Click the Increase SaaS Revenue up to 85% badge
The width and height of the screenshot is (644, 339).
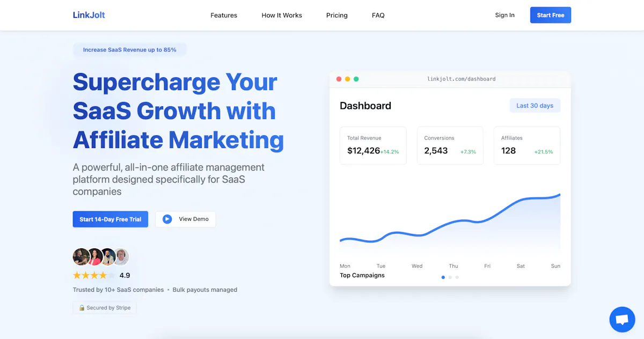(130, 50)
